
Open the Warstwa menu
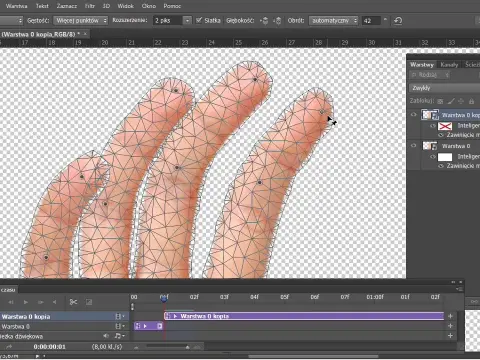(x=16, y=6)
